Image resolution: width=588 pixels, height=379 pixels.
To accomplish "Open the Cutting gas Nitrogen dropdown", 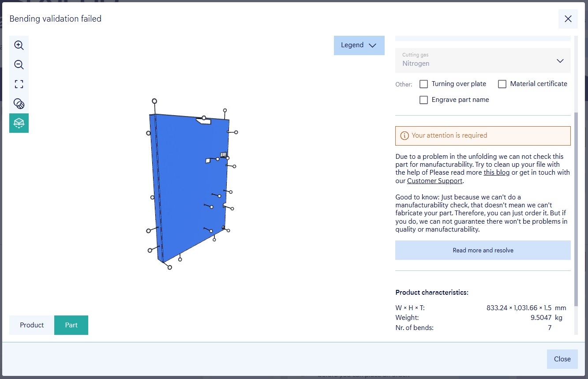I will pos(476,60).
